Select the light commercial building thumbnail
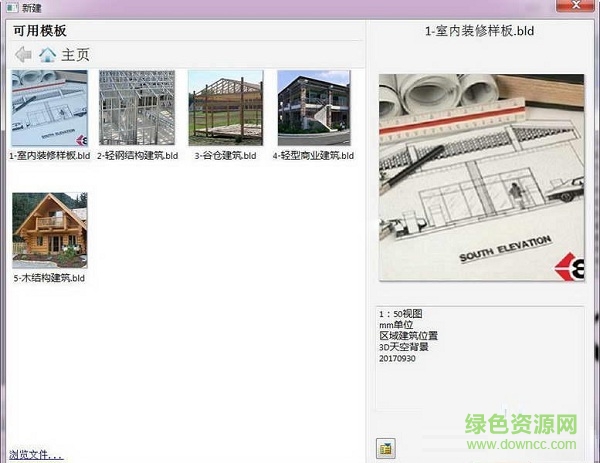This screenshot has width=600, height=463. (313, 108)
